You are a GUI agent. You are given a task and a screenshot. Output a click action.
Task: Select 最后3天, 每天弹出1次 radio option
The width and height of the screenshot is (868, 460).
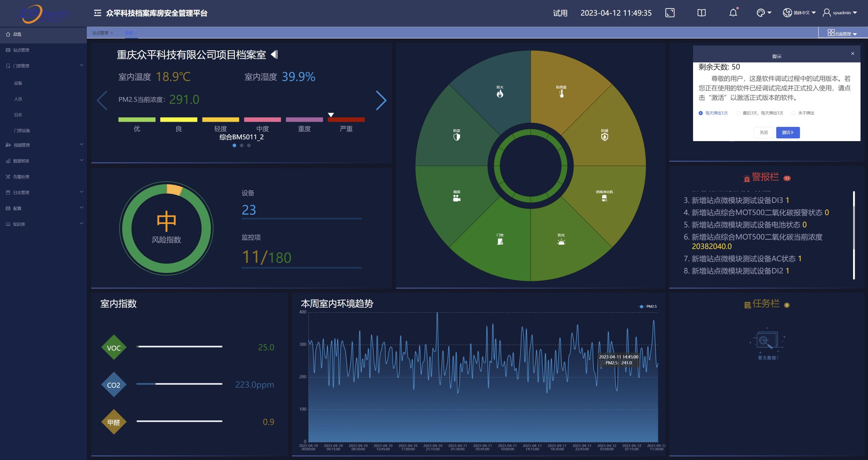click(x=738, y=113)
